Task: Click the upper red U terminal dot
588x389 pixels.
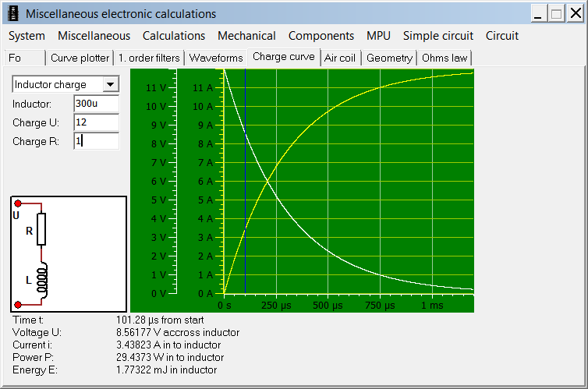Action: coord(18,203)
